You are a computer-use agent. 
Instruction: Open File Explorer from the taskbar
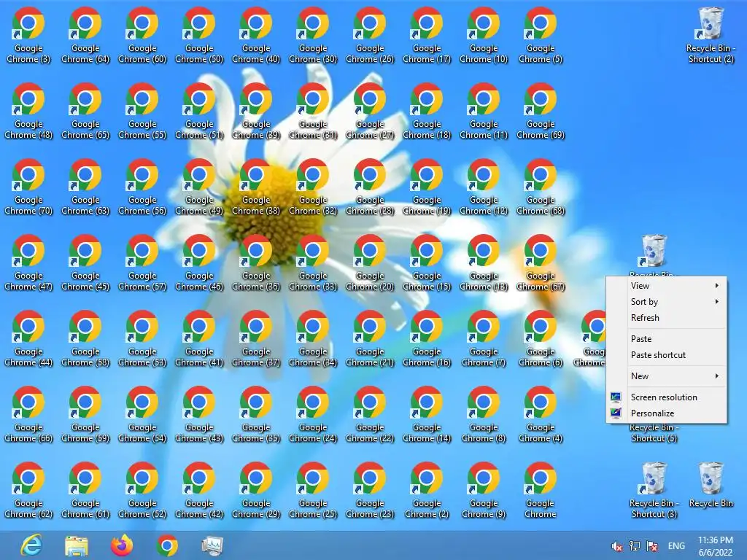[76, 545]
